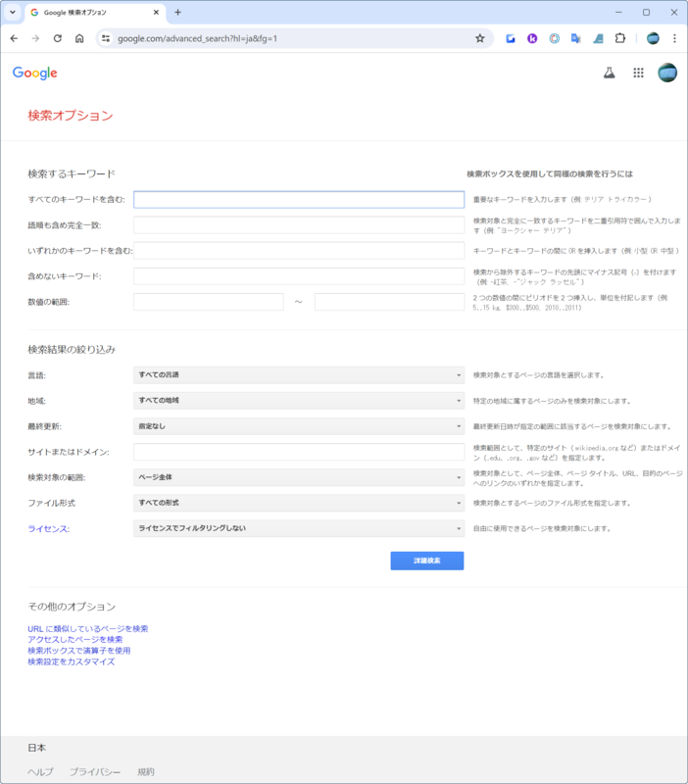Focus the いずれかのキーワードを含む field
Image resolution: width=688 pixels, height=784 pixels.
pos(299,251)
